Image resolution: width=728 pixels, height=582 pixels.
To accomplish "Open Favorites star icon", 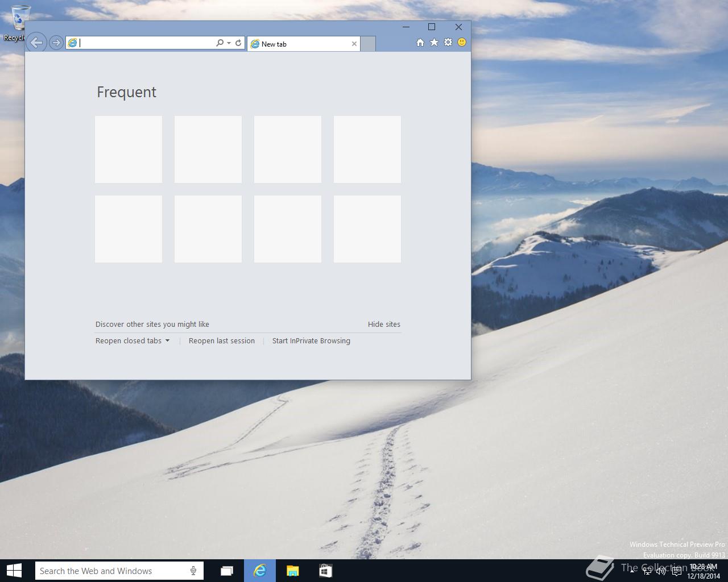I will (434, 43).
